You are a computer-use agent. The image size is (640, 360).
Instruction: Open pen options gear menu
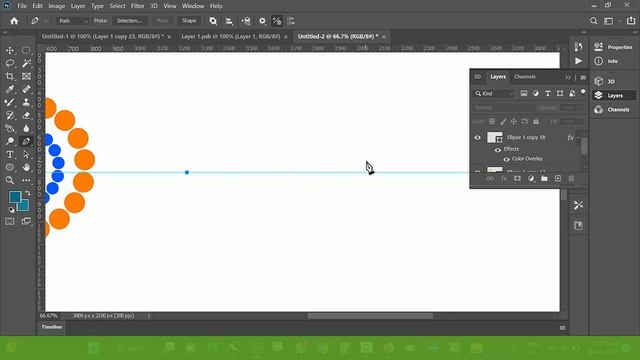[262, 21]
